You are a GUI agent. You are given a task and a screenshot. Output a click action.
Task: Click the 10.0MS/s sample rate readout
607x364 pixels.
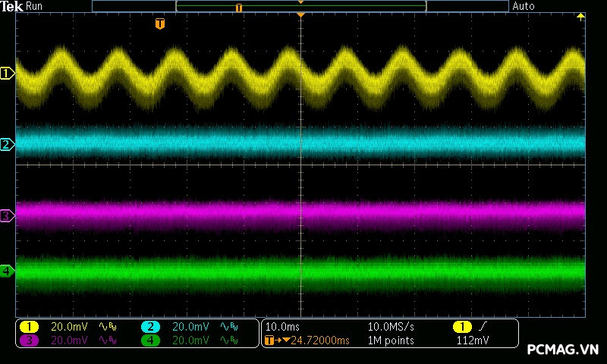392,327
